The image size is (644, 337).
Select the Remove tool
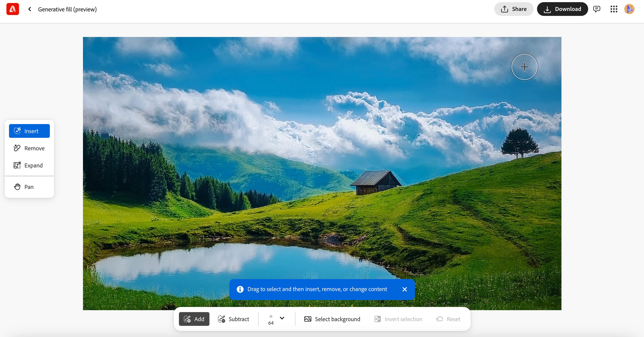pyautogui.click(x=29, y=148)
